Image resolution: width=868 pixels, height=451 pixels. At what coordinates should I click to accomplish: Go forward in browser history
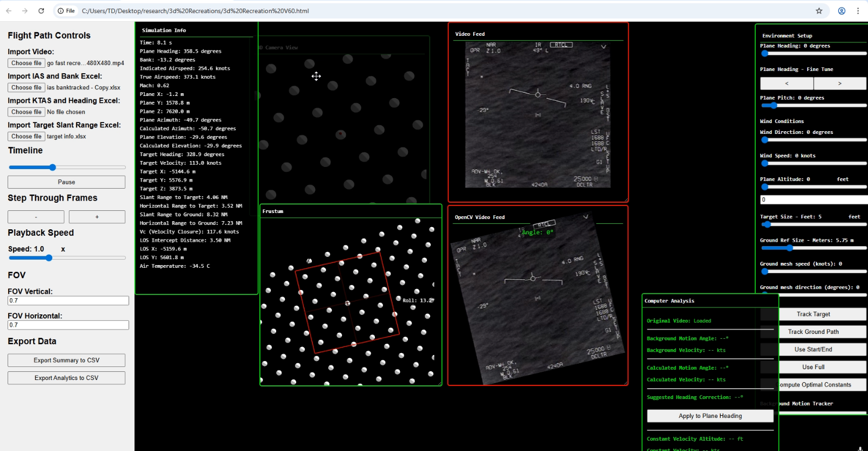pos(25,11)
